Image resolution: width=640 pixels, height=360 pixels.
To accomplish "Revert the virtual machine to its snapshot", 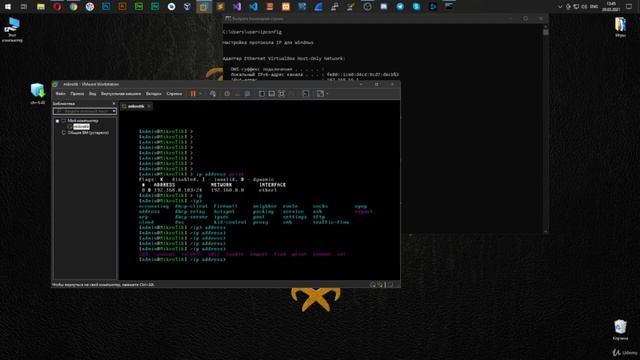I will click(237, 93).
